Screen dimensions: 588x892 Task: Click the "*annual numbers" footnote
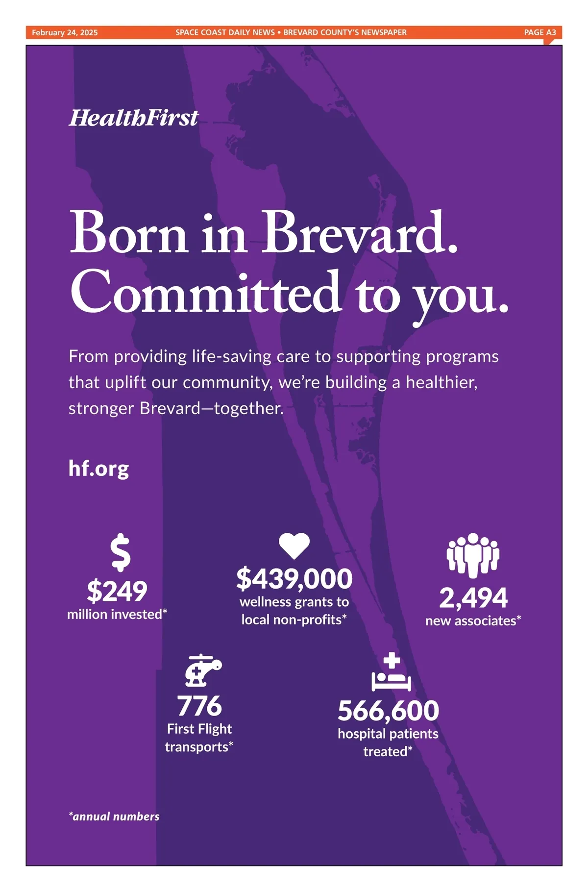pos(114,817)
